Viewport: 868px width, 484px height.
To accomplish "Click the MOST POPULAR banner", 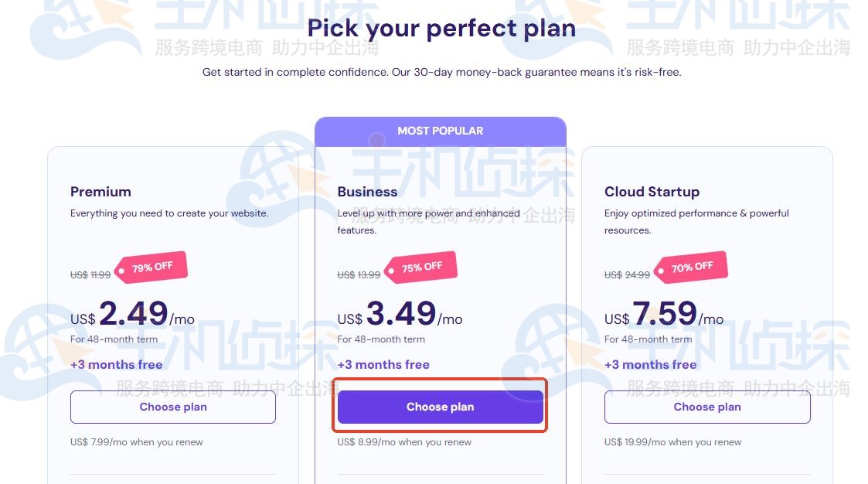I will click(x=440, y=131).
